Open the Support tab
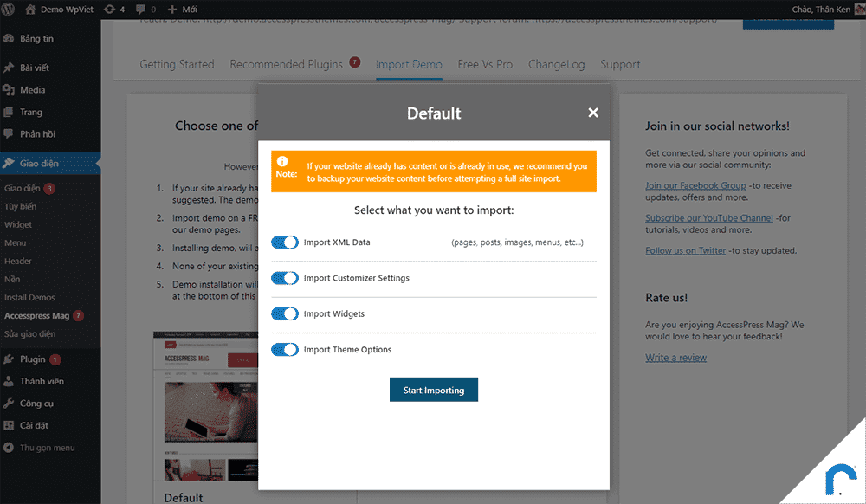The image size is (866, 504). 620,64
